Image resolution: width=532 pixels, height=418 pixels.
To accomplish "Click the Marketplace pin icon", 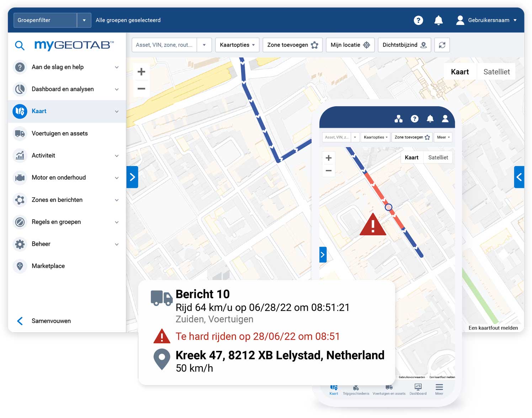I will coord(20,266).
